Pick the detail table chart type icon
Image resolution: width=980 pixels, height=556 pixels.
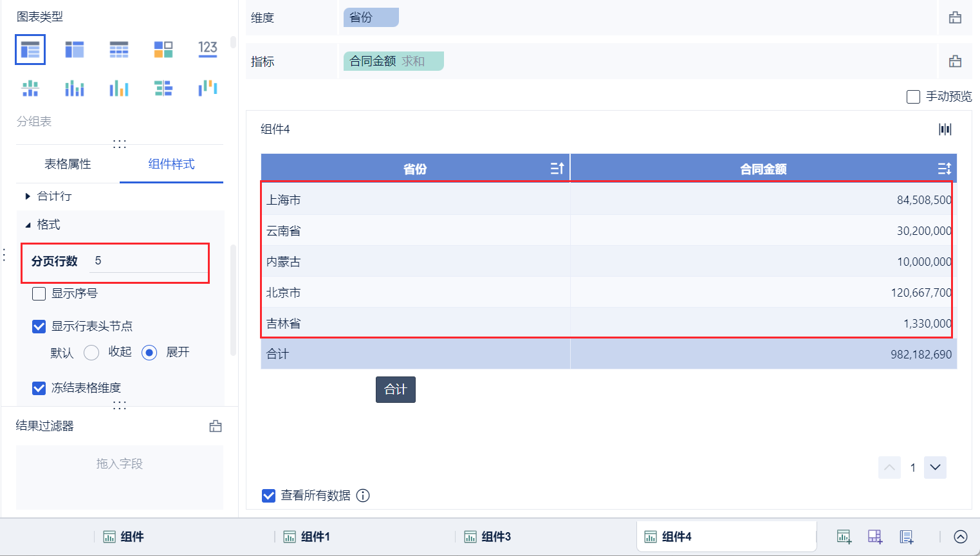119,49
